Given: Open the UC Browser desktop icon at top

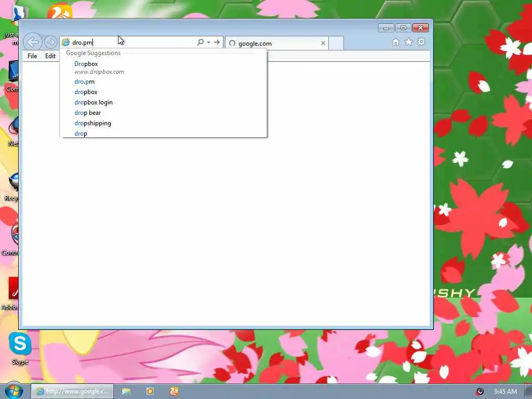Looking at the screenshot, I should pos(60,12).
